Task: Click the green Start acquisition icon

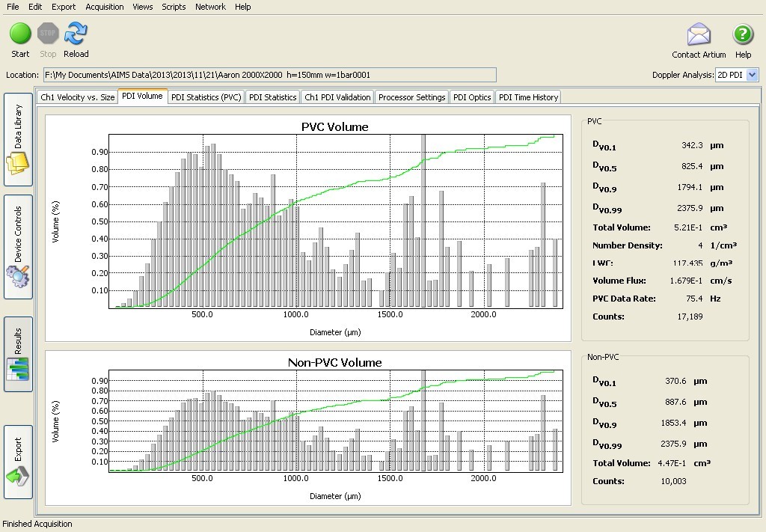Action: point(20,34)
